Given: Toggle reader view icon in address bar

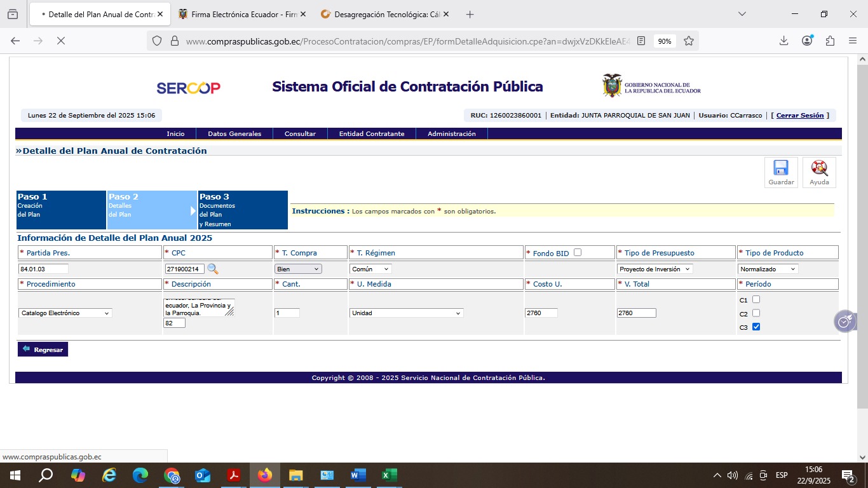Looking at the screenshot, I should tap(641, 41).
